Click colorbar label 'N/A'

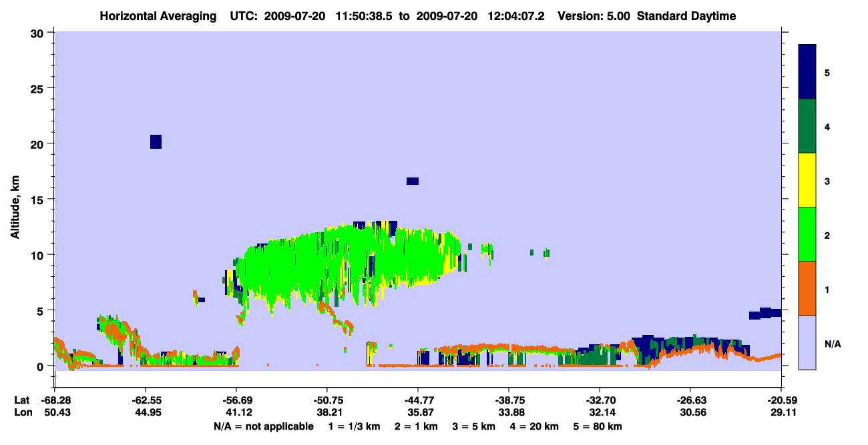(833, 344)
